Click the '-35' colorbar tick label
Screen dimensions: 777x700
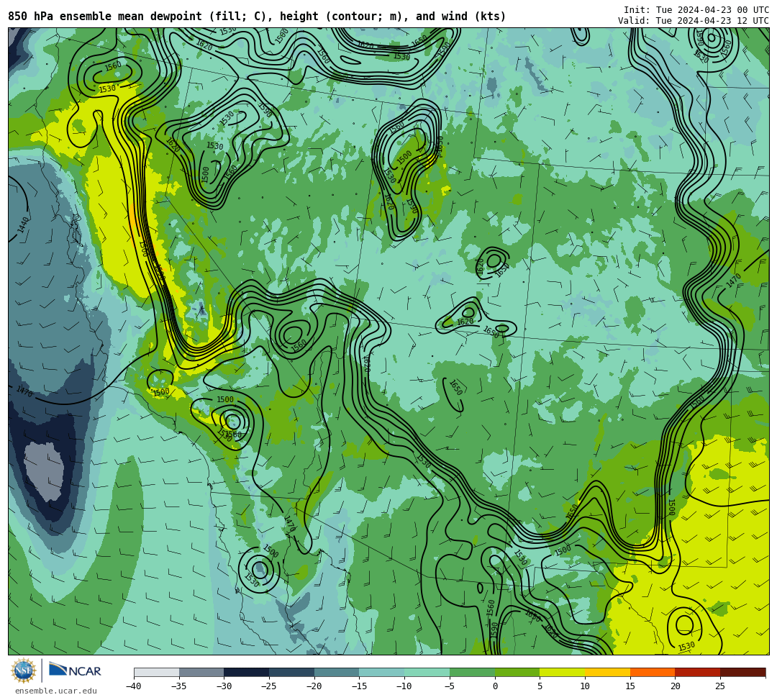179,686
